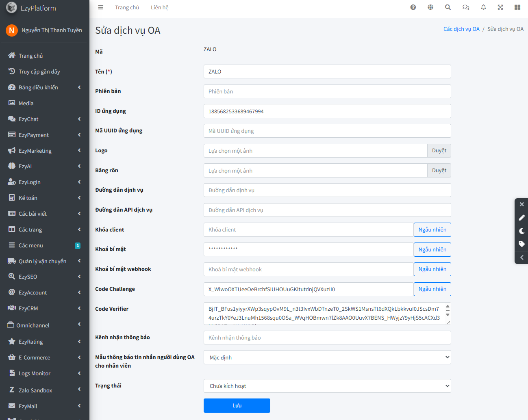Open the language globe icon

(x=430, y=7)
